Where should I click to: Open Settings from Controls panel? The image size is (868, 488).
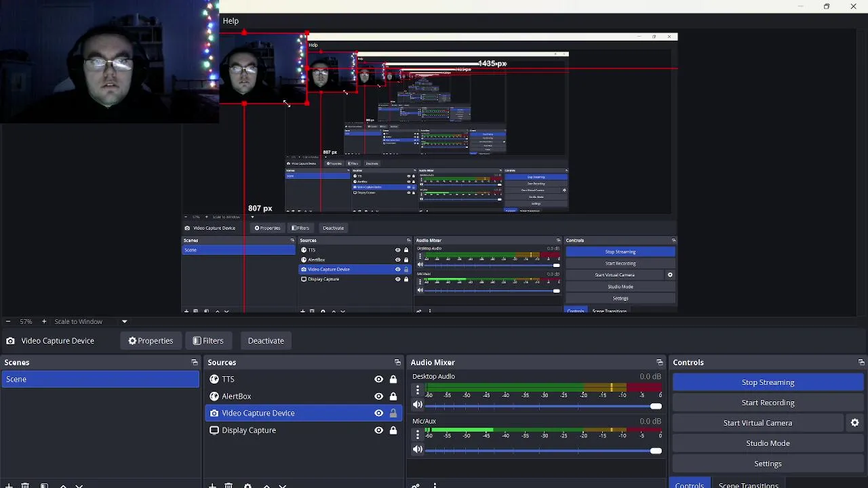[x=768, y=464]
